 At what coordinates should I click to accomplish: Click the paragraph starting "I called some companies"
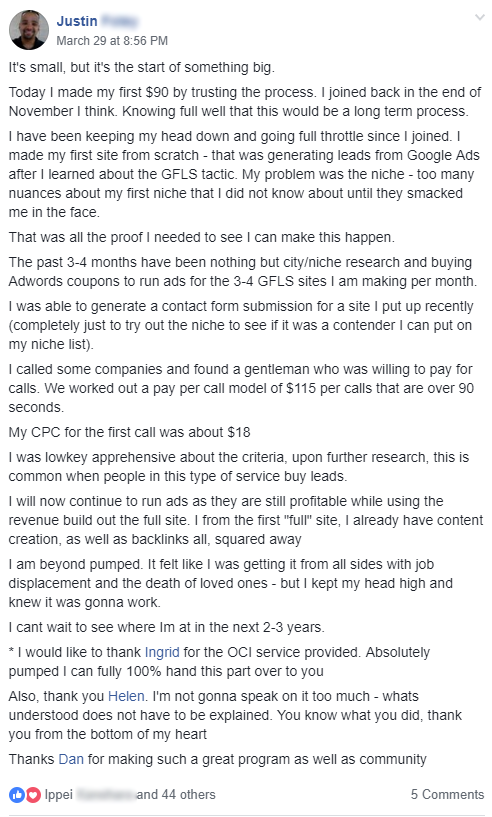point(241,388)
